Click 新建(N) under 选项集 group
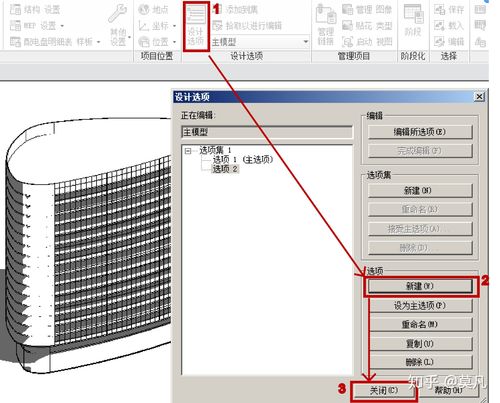The image size is (500, 403). (x=420, y=191)
